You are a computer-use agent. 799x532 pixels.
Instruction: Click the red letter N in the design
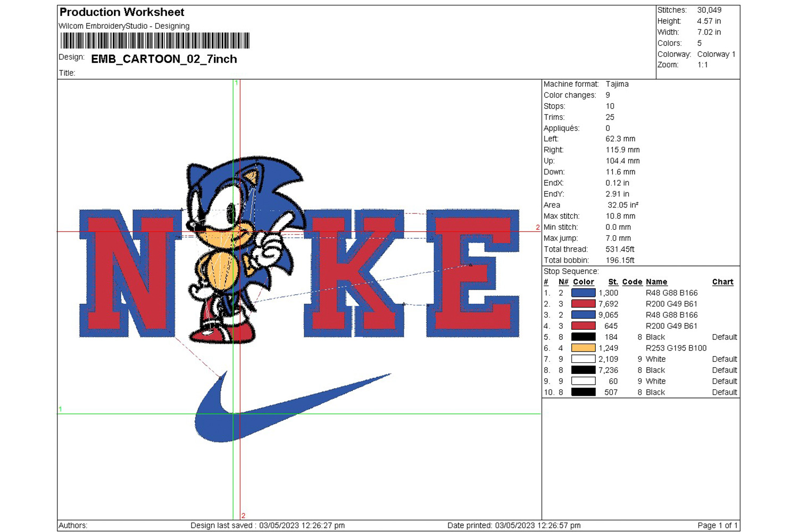coord(130,274)
